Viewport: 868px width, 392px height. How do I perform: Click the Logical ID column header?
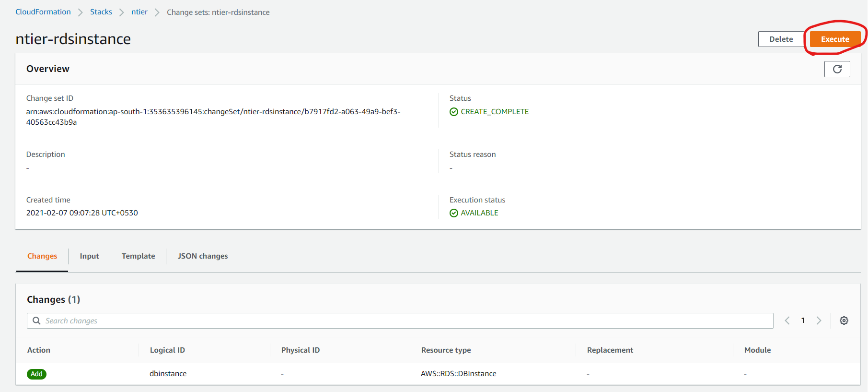(x=167, y=350)
